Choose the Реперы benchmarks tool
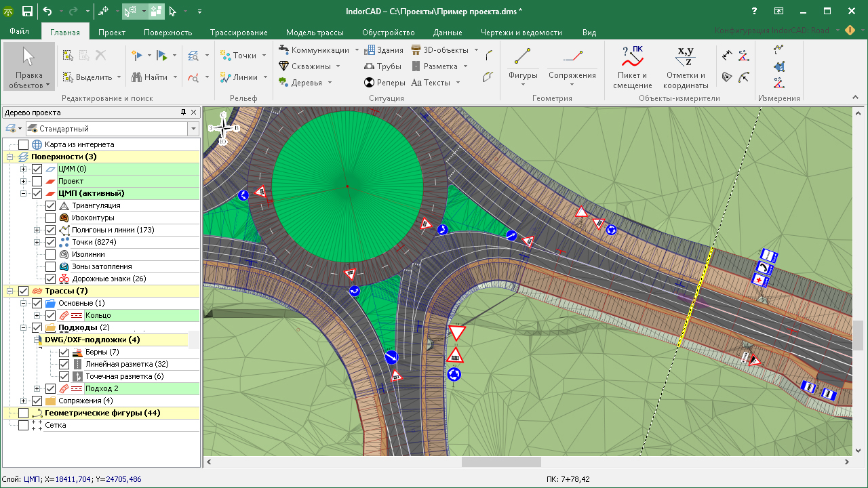Viewport: 868px width, 488px height. click(x=384, y=83)
